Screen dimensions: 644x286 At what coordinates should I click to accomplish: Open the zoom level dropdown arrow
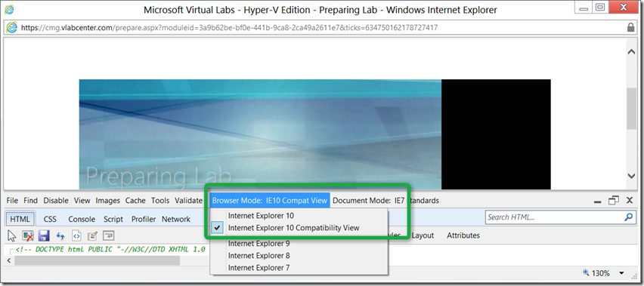tap(621, 273)
